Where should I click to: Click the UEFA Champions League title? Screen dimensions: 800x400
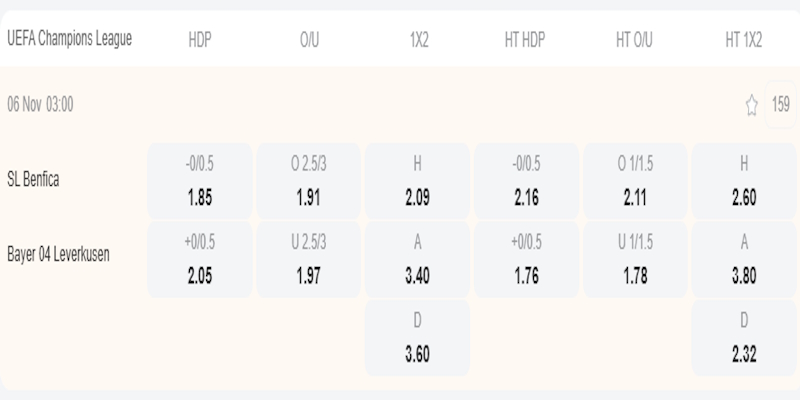pyautogui.click(x=70, y=39)
